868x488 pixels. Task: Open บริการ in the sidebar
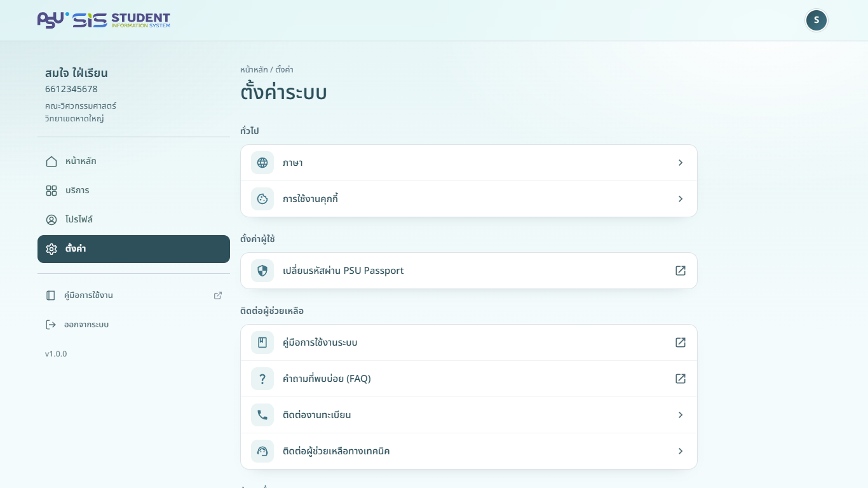(133, 191)
